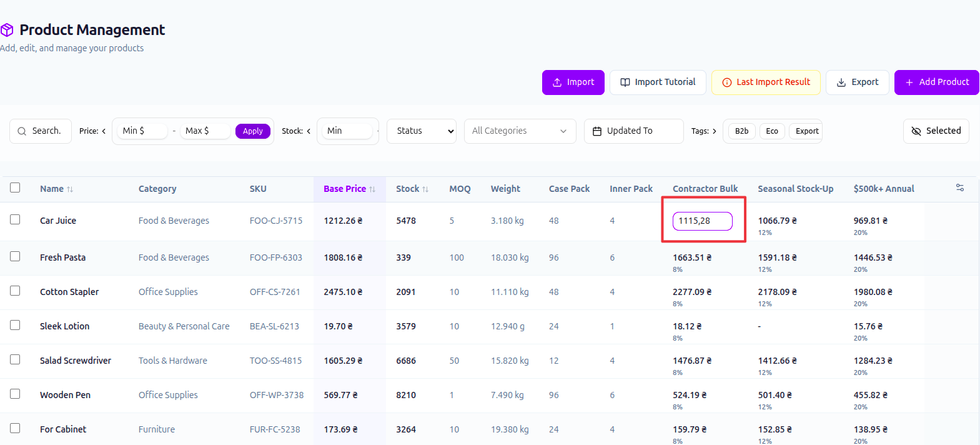Apply the price filter
This screenshot has height=445, width=980.
(x=253, y=131)
